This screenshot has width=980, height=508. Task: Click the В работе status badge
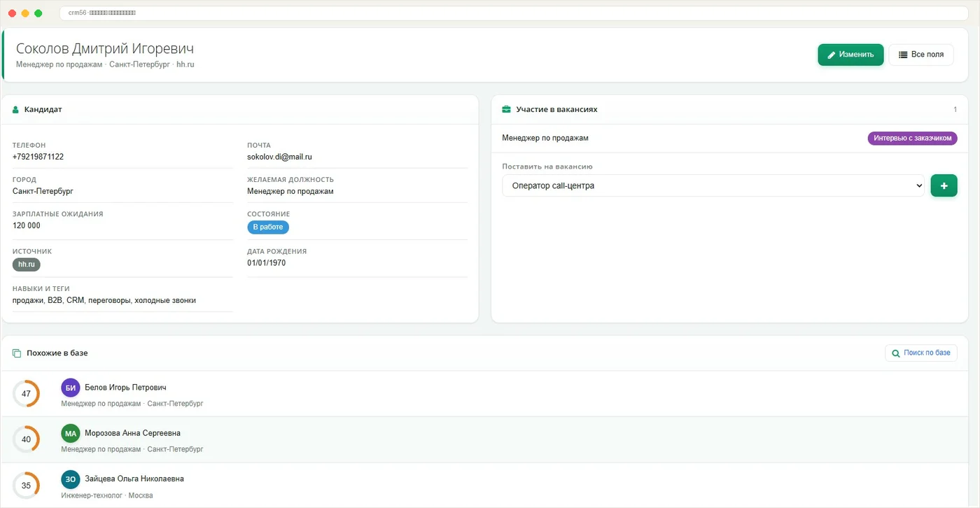[x=267, y=227]
